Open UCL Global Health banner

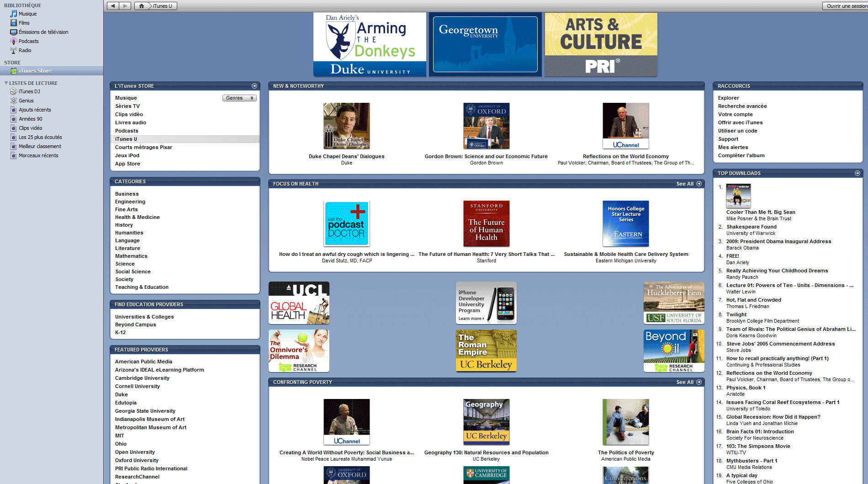coord(299,303)
